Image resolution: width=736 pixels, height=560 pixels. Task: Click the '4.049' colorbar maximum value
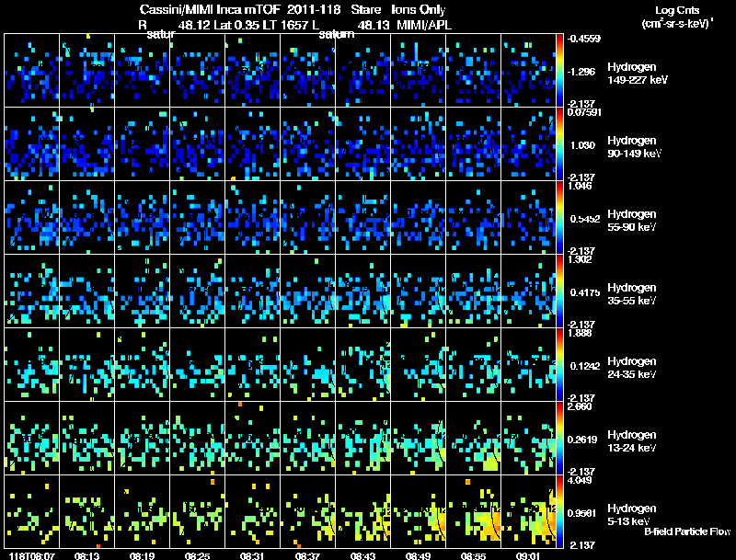pos(580,480)
